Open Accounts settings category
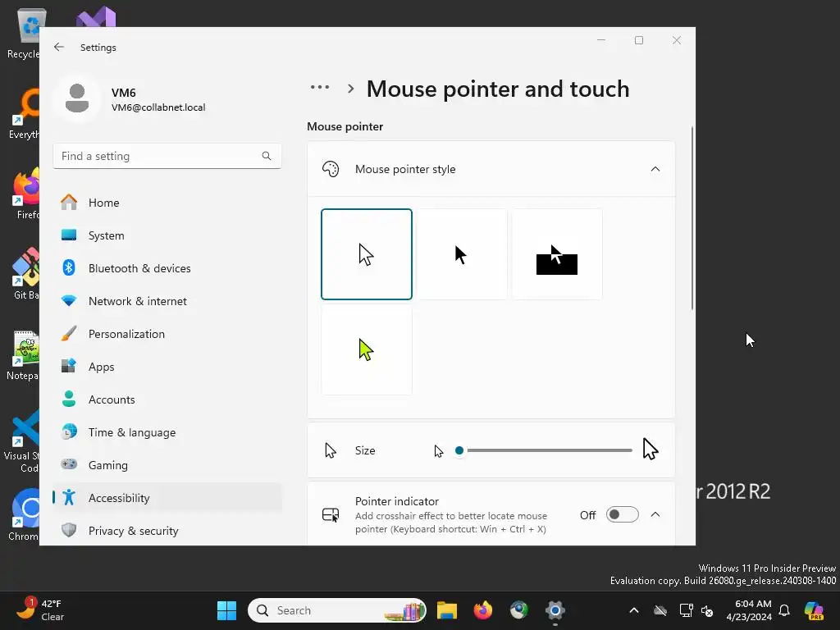The width and height of the screenshot is (840, 630). coord(167,399)
